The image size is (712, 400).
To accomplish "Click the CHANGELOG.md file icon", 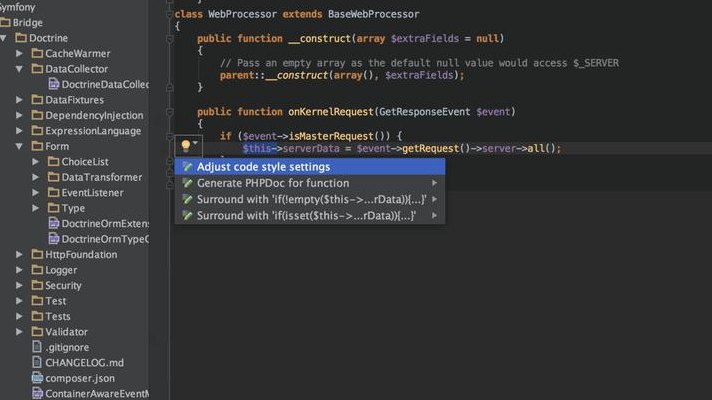I will coord(37,362).
